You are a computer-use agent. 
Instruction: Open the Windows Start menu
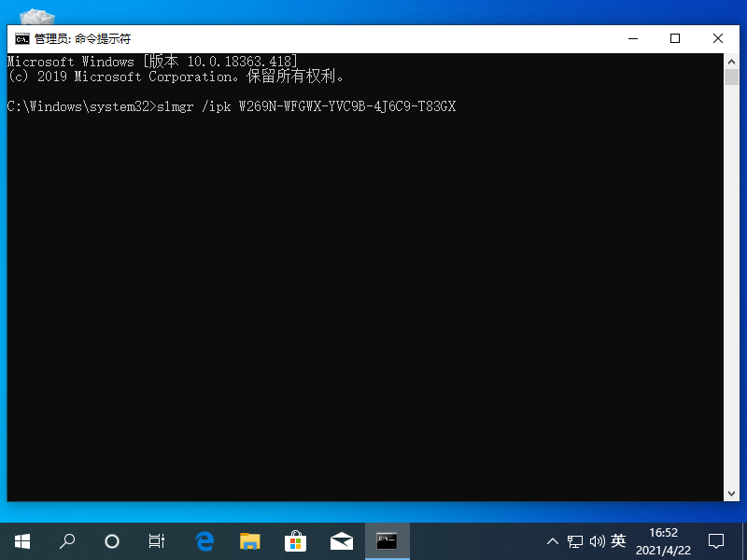pyautogui.click(x=21, y=540)
